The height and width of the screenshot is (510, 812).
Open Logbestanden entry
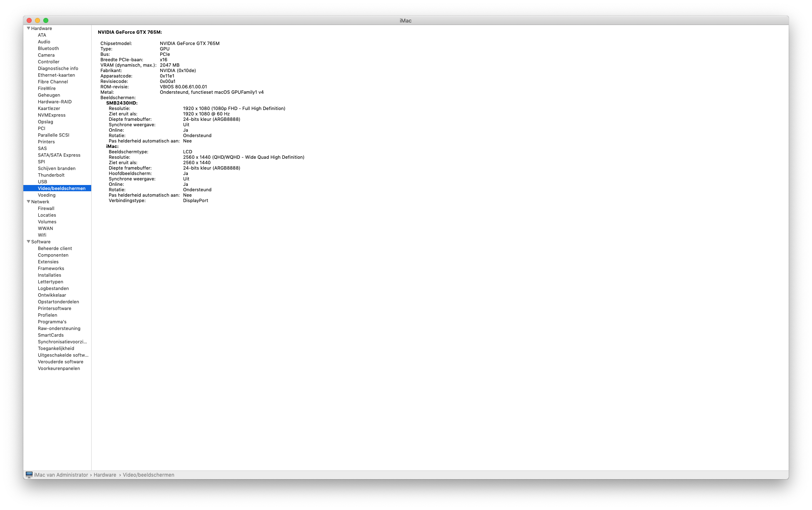coord(53,288)
